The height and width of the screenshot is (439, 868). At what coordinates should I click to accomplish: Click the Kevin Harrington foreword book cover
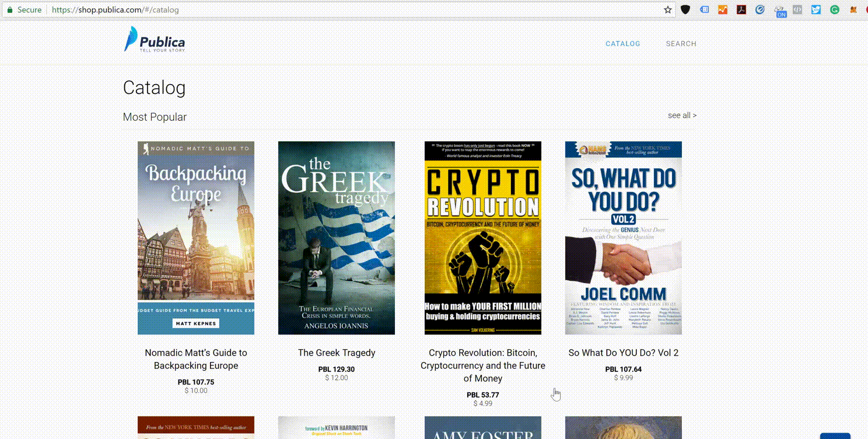coord(337,427)
